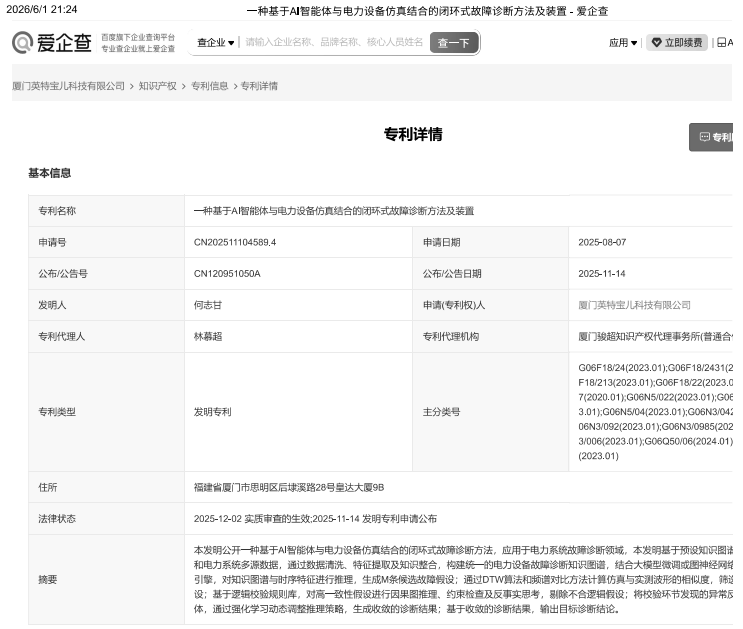Click the 基本信息 section heading
The image size is (743, 629).
pos(49,173)
